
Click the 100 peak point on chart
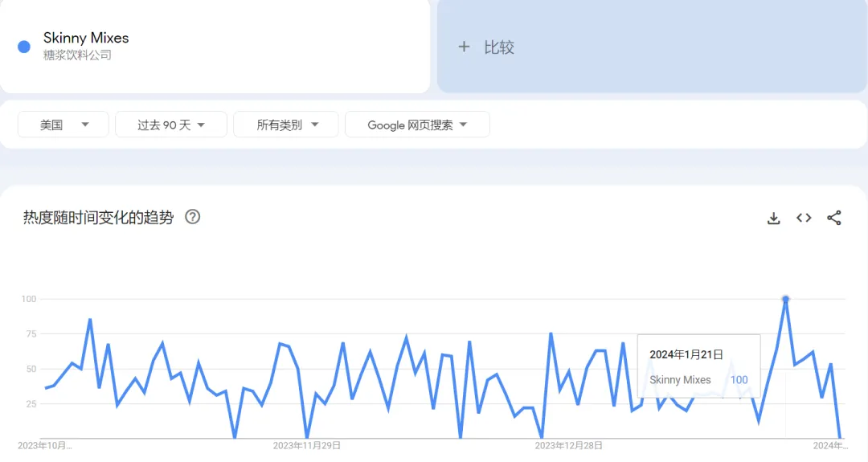pyautogui.click(x=785, y=300)
